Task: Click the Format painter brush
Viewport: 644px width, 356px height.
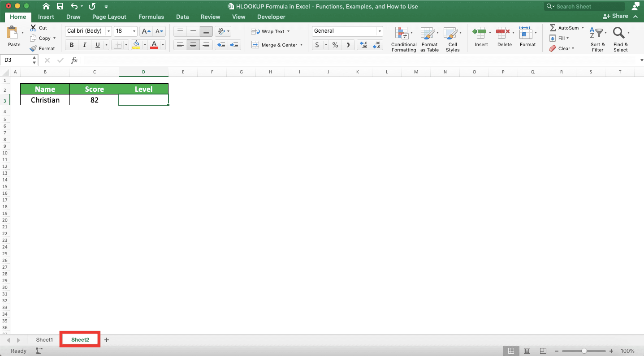Action: tap(33, 48)
